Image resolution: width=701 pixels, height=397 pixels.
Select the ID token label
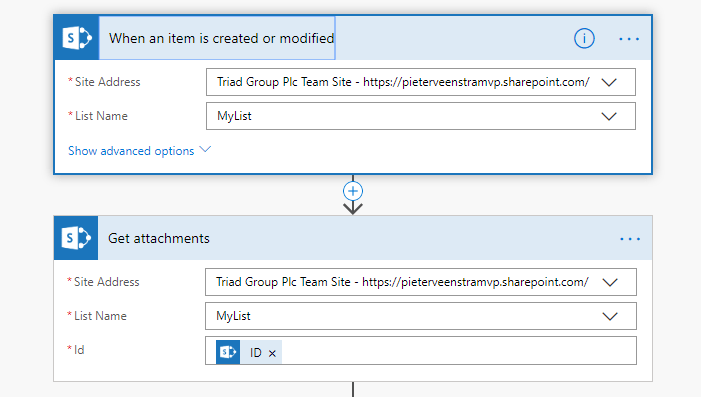pyautogui.click(x=255, y=353)
